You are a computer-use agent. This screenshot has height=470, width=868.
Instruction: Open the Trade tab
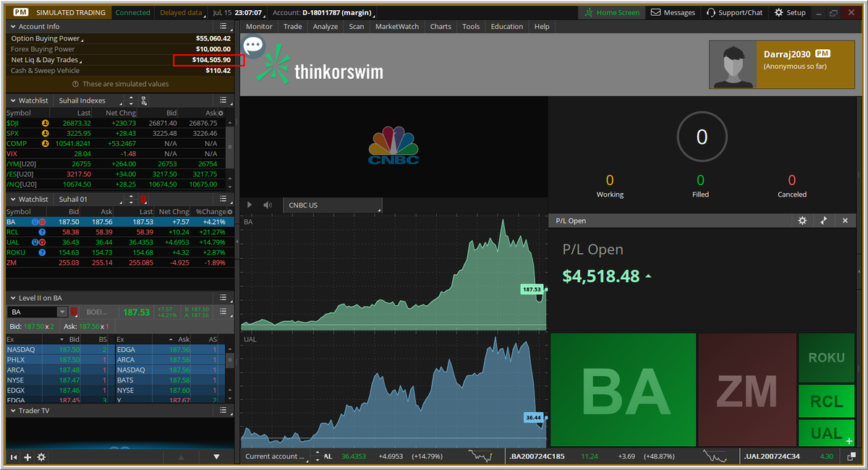coord(293,27)
